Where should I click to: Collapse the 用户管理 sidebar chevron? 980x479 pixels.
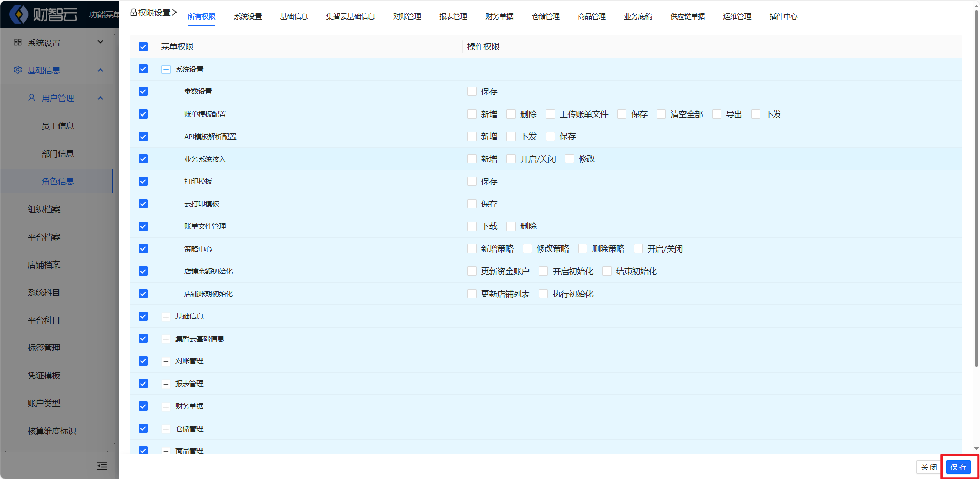[100, 98]
